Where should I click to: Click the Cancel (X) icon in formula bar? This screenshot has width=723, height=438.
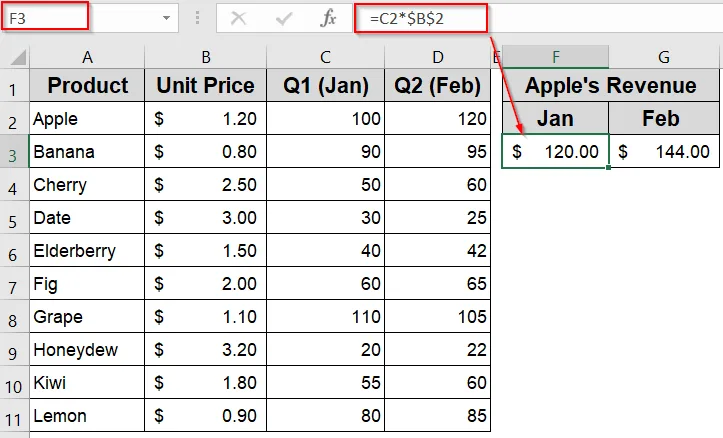(x=238, y=18)
